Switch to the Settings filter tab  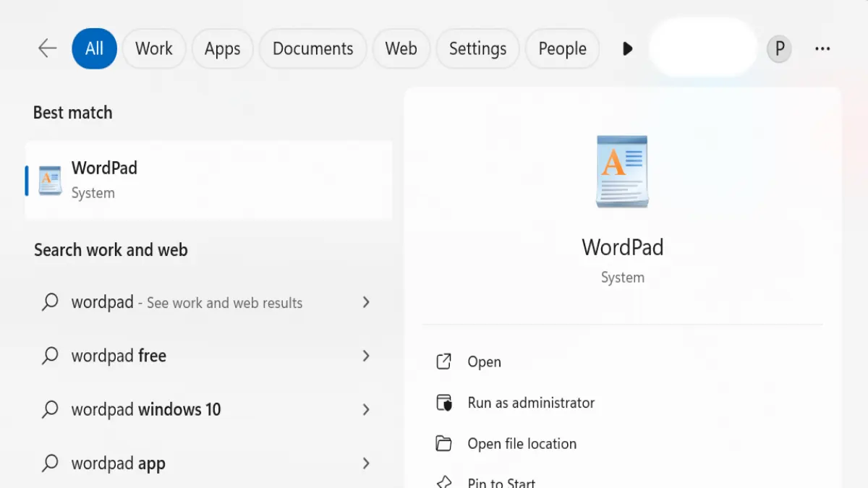(x=477, y=48)
